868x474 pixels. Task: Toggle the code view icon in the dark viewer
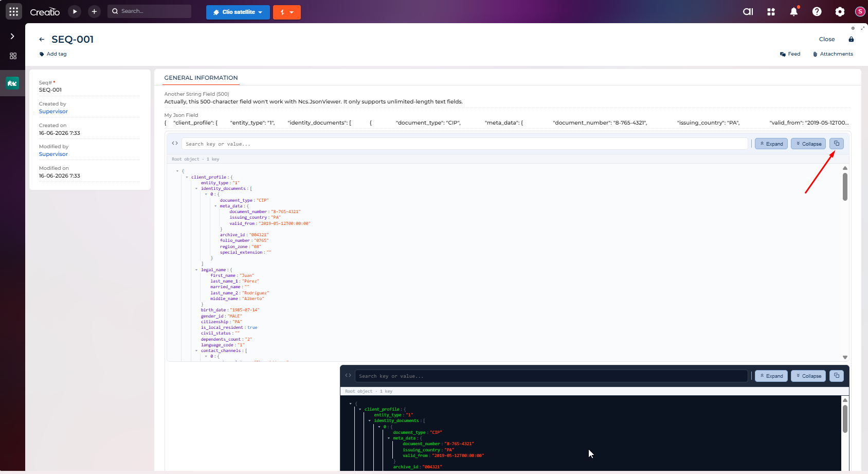click(x=348, y=375)
